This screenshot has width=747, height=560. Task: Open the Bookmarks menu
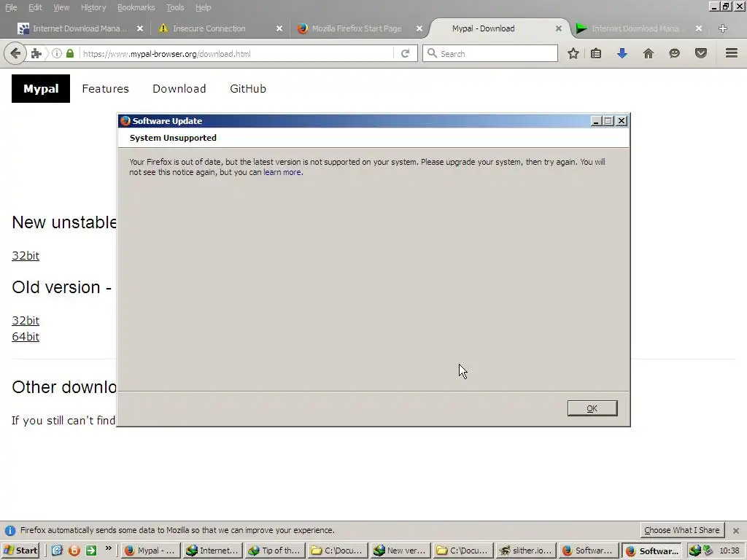point(136,7)
